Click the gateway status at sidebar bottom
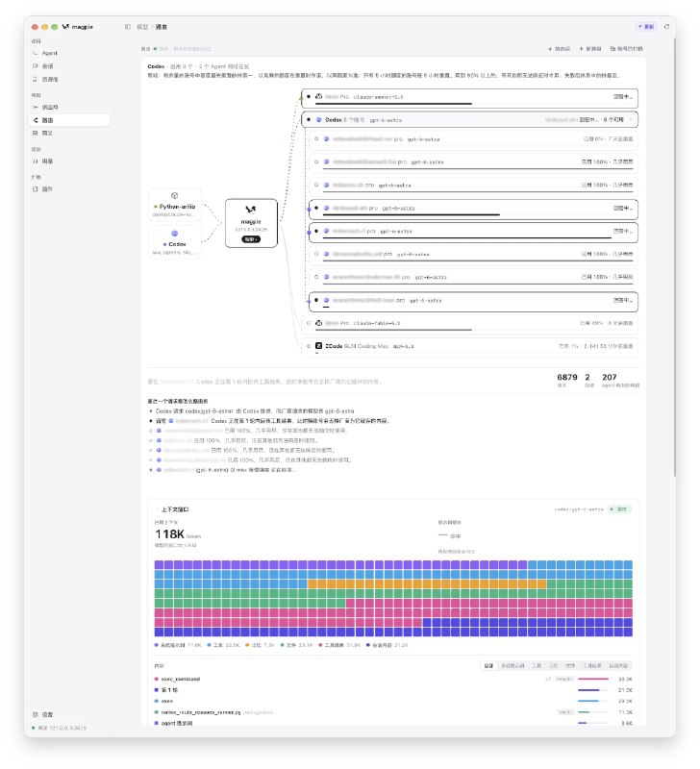 click(x=60, y=728)
